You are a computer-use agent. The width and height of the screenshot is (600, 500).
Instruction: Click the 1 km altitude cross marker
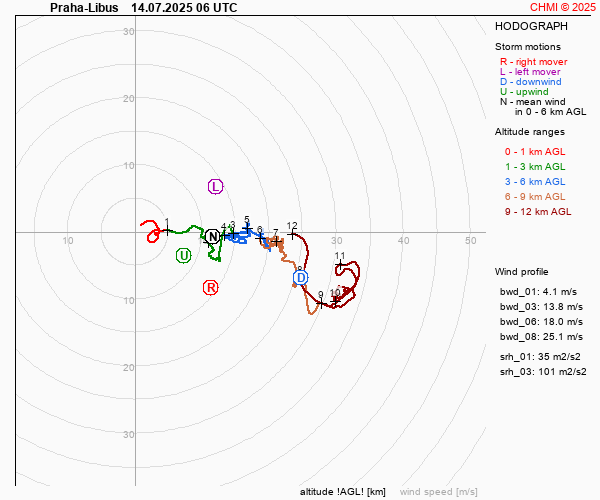coord(167,230)
